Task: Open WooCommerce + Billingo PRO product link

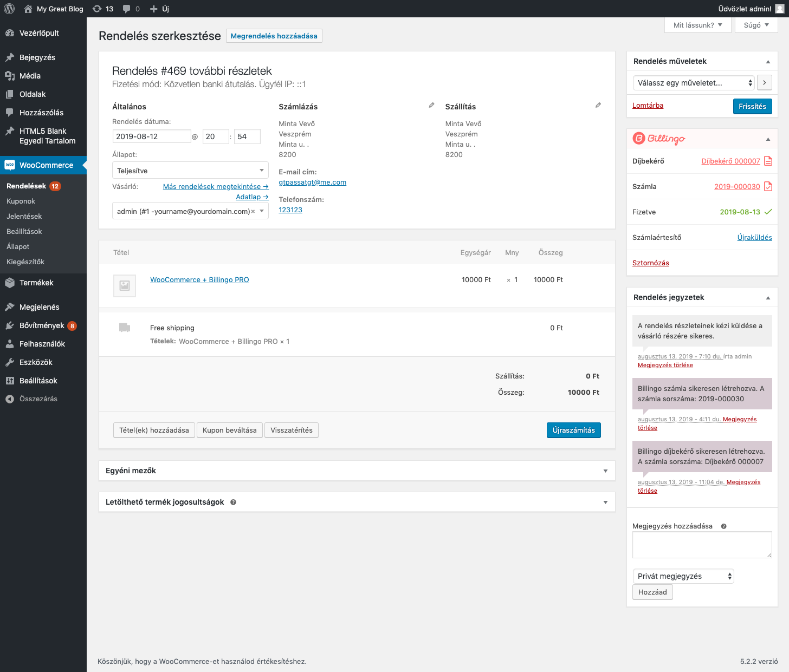Action: click(x=199, y=279)
